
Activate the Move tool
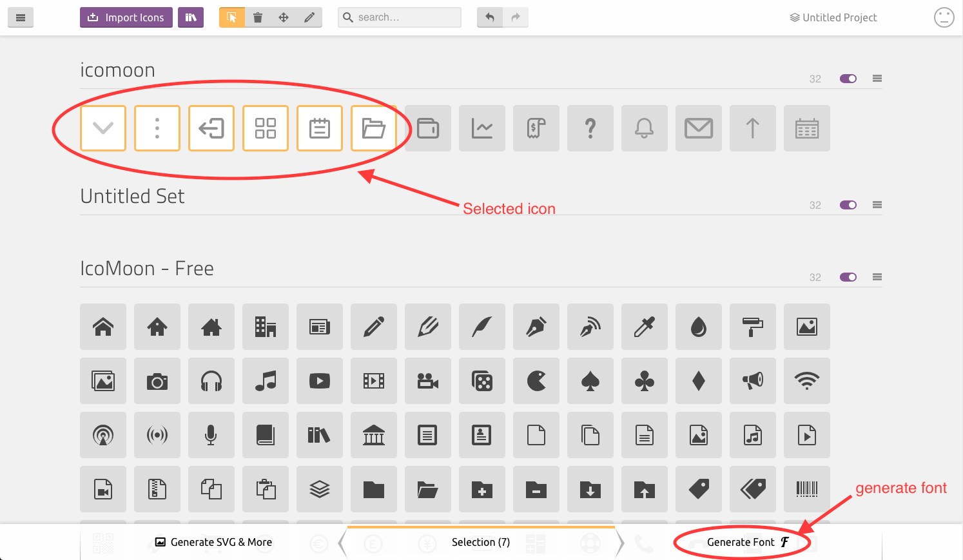pos(284,17)
